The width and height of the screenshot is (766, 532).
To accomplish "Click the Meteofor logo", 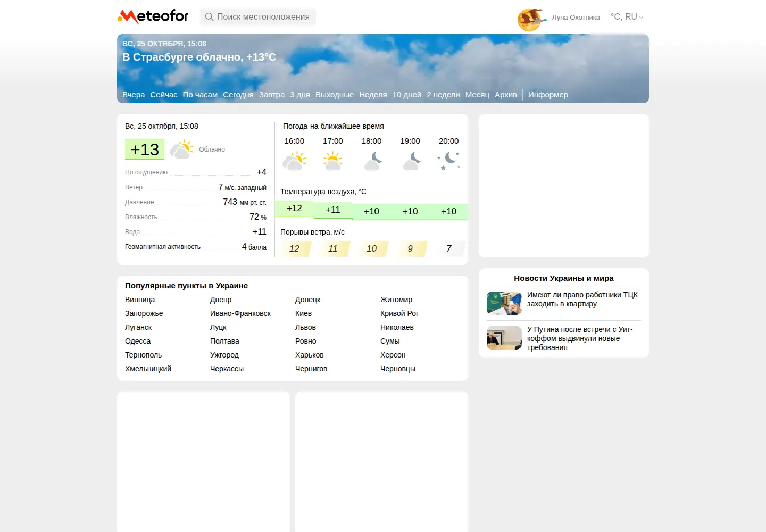I will coord(153,16).
